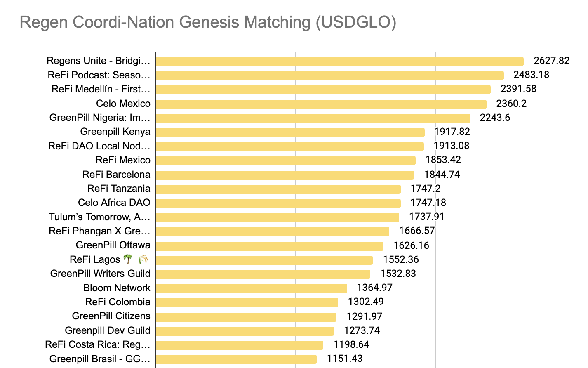Select the Bloom Network bar
The width and height of the screenshot is (588, 368).
pos(251,288)
